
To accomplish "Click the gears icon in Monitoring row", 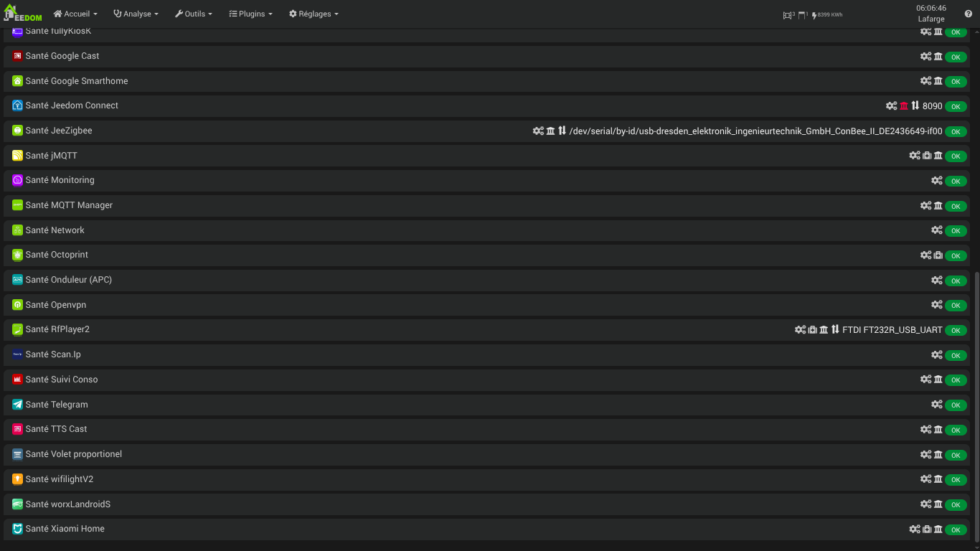I will click(x=937, y=181).
